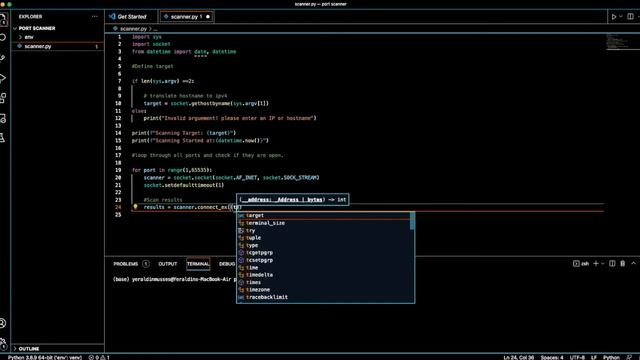Choose 'terminal_size' suggestion
The height and width of the screenshot is (360, 640).
322,223
